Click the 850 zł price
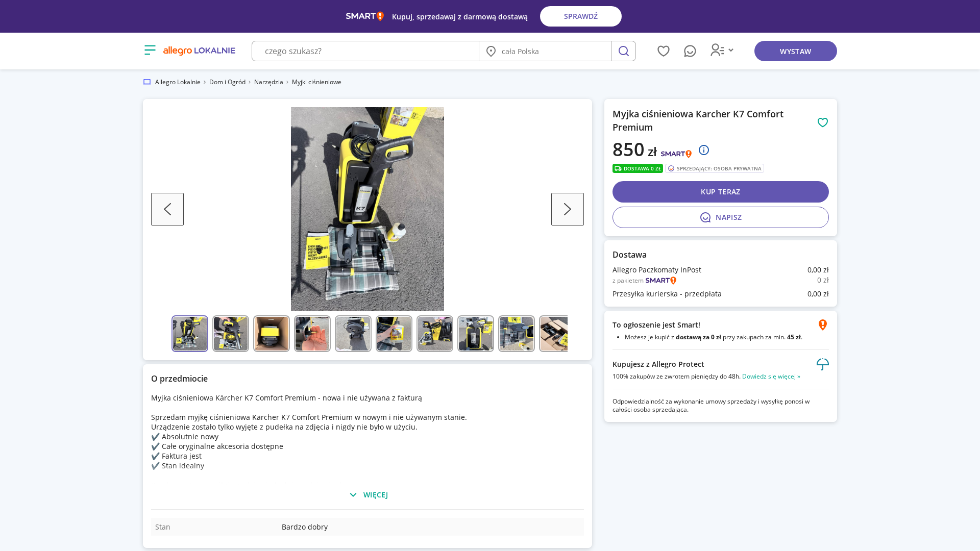Image resolution: width=980 pixels, height=551 pixels. (634, 149)
